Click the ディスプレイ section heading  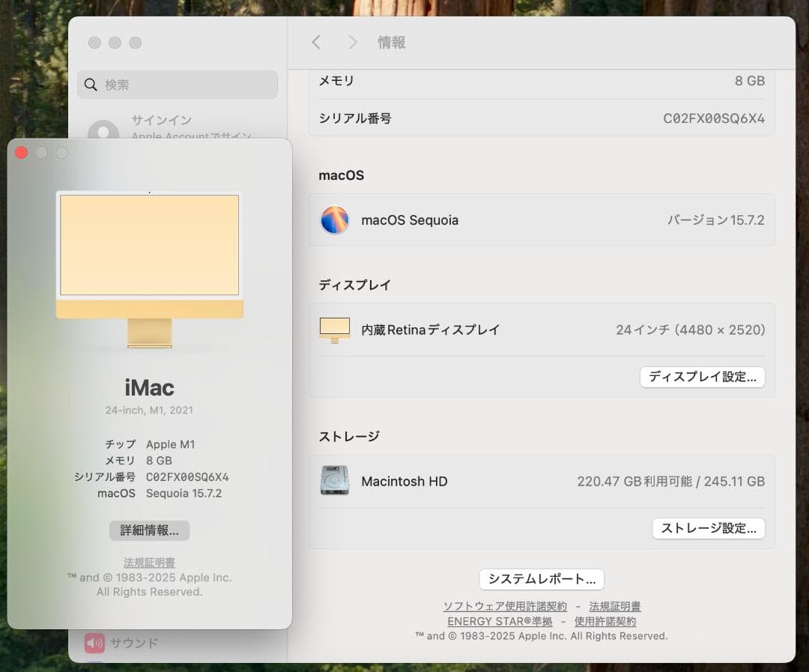[355, 285]
